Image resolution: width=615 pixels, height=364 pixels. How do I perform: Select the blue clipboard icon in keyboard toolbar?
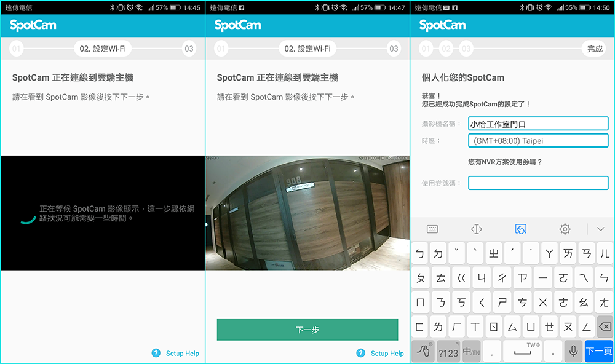click(520, 229)
